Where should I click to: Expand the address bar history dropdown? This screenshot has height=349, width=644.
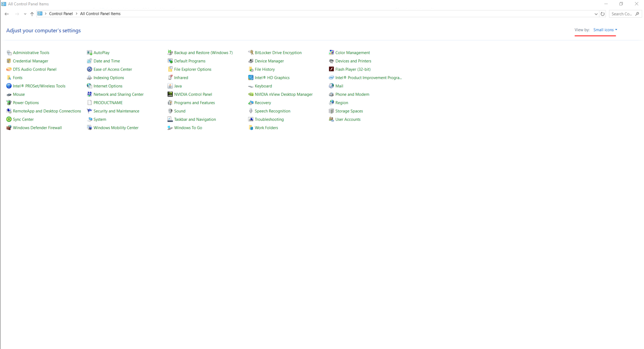pos(596,14)
